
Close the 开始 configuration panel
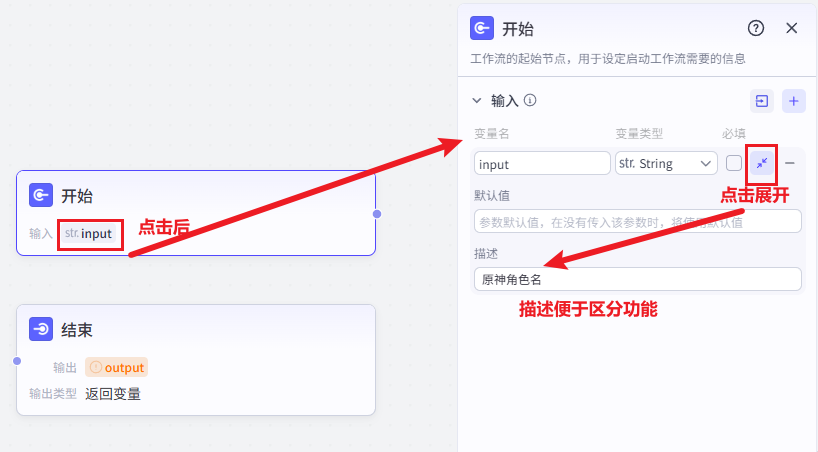pos(791,28)
